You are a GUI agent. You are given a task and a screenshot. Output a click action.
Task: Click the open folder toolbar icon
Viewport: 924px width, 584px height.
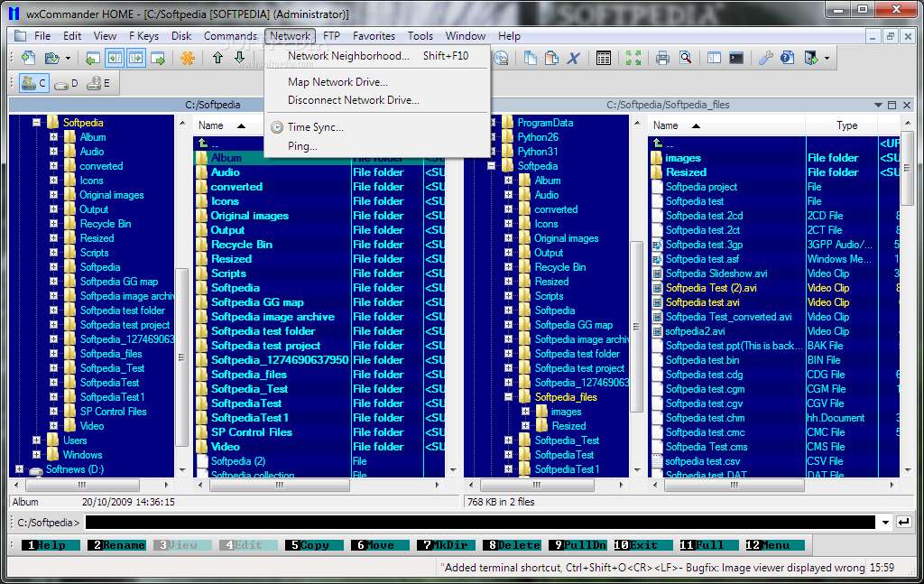coord(51,58)
